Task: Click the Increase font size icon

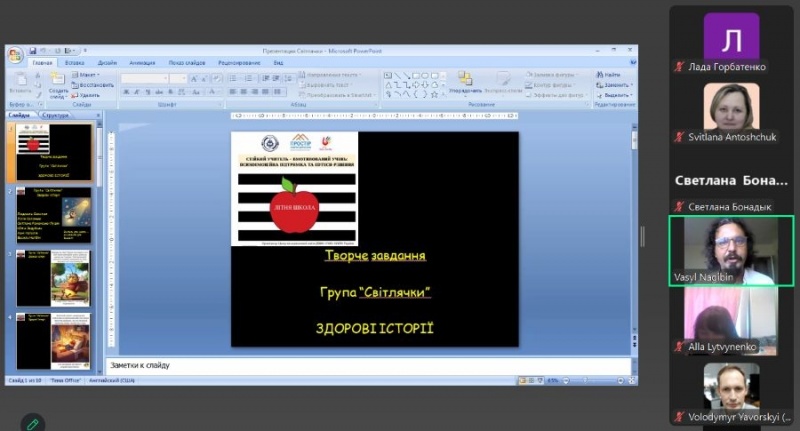Action: 194,79
